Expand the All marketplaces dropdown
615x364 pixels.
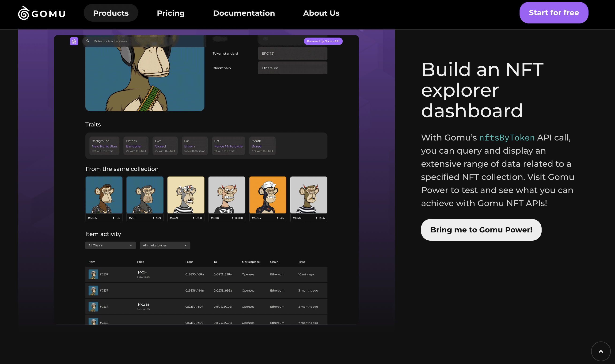(165, 245)
